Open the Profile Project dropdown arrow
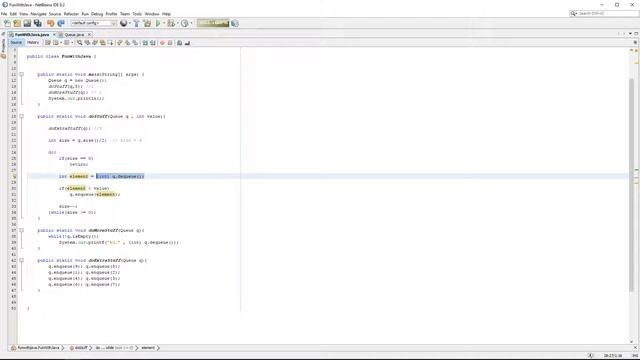Image resolution: width=640 pixels, height=360 pixels. pyautogui.click(x=191, y=24)
